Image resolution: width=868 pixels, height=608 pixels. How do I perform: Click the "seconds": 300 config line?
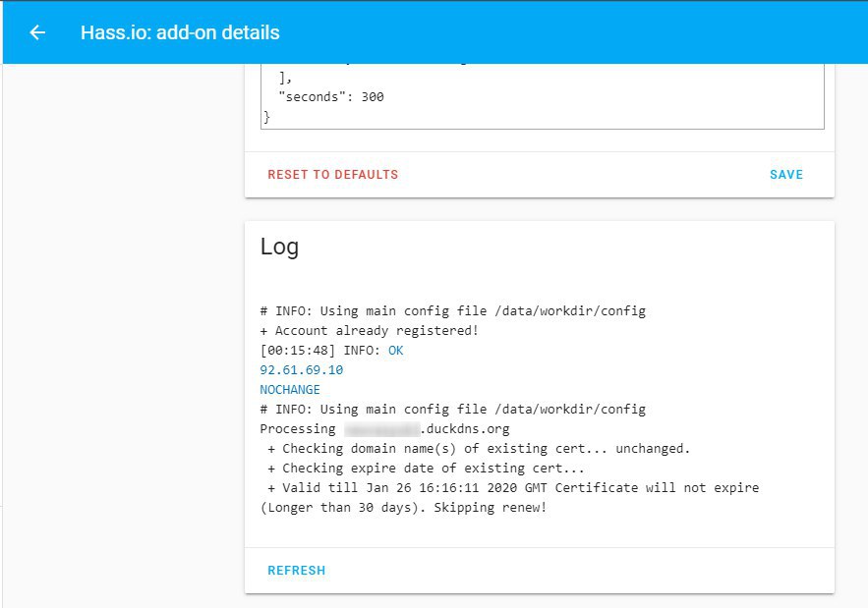coord(331,97)
